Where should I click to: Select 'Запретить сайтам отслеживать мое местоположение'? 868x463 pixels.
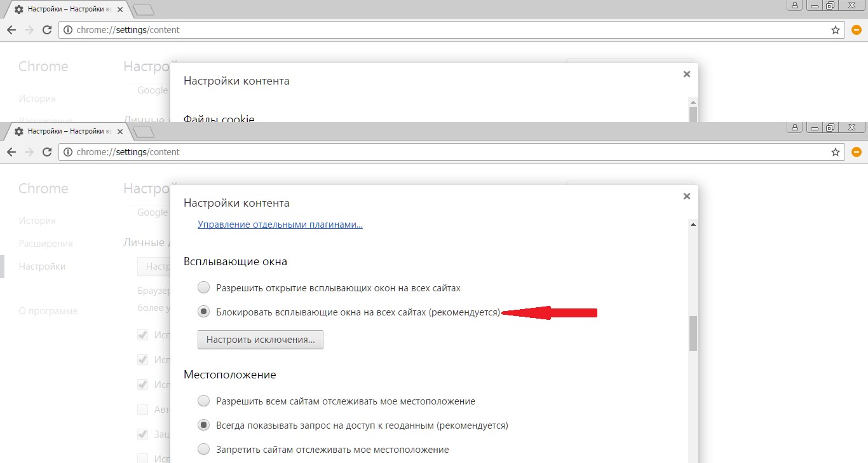(203, 449)
